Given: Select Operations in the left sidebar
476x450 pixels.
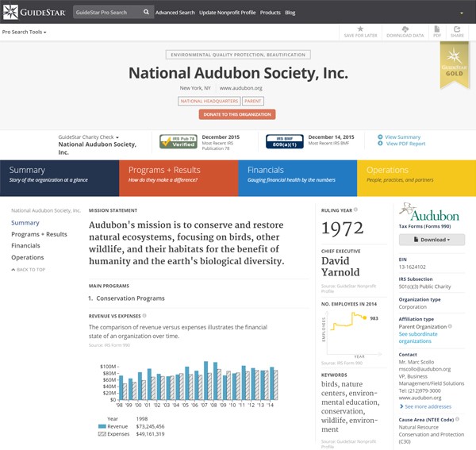Looking at the screenshot, I should tap(27, 257).
